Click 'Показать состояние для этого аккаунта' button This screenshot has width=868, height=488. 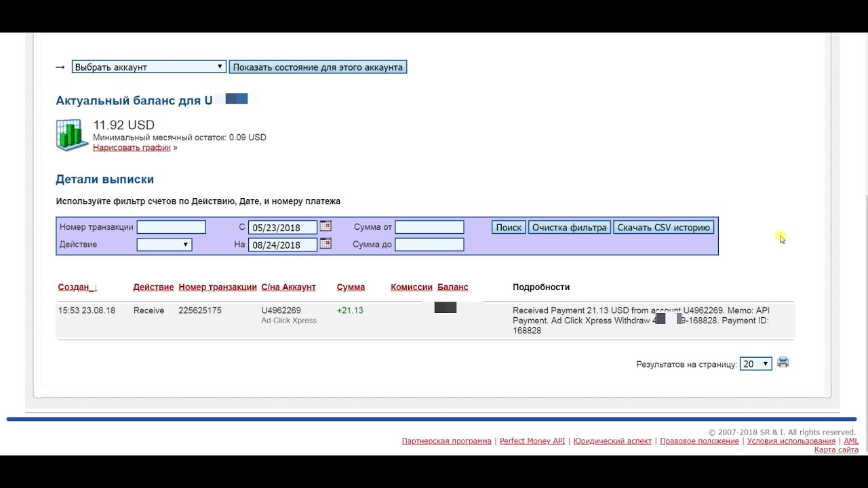pos(318,67)
